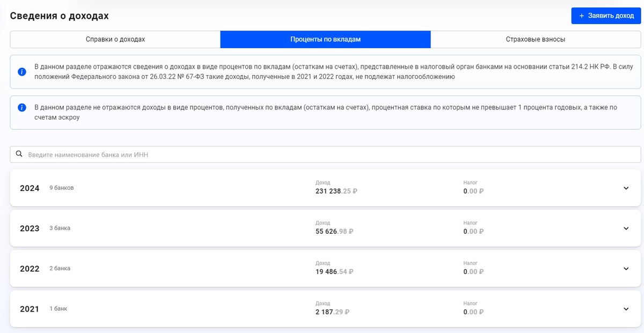Click the Заявить доход button
The image size is (644, 333).
605,16
